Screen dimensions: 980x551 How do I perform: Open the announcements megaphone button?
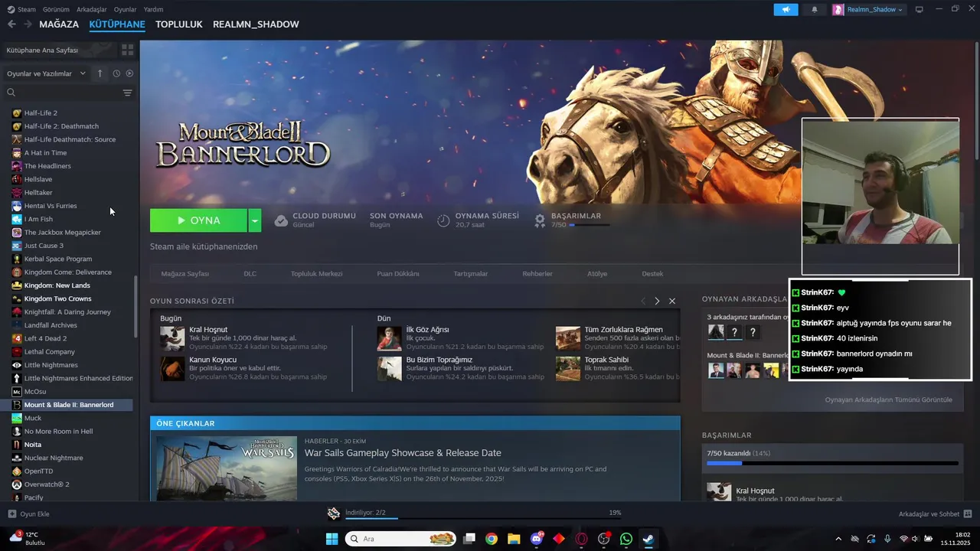pos(786,9)
